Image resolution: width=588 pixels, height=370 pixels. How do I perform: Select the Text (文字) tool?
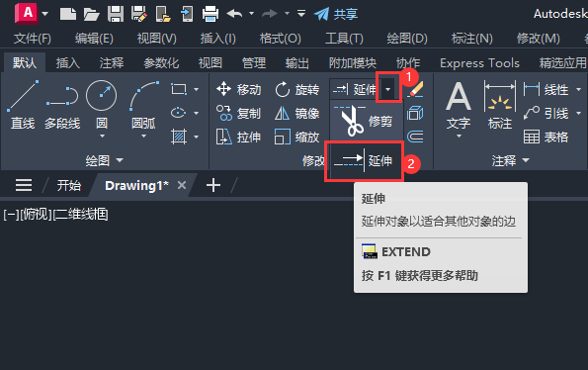point(459,105)
